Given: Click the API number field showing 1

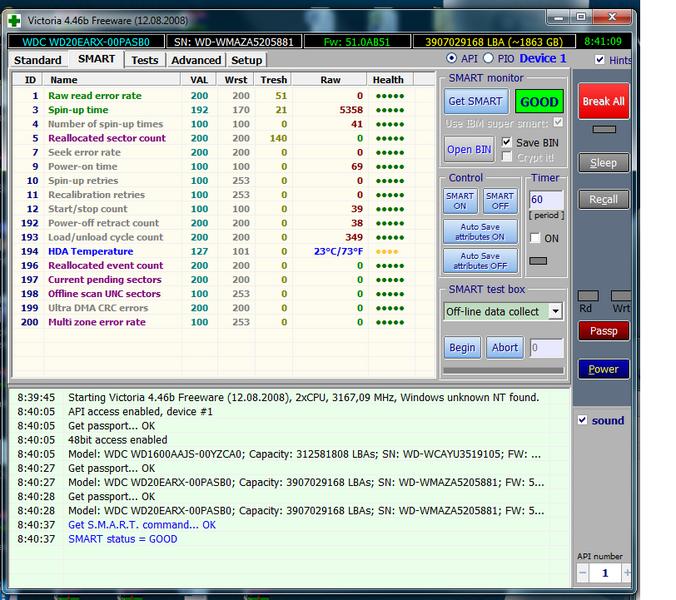Looking at the screenshot, I should pos(605,573).
